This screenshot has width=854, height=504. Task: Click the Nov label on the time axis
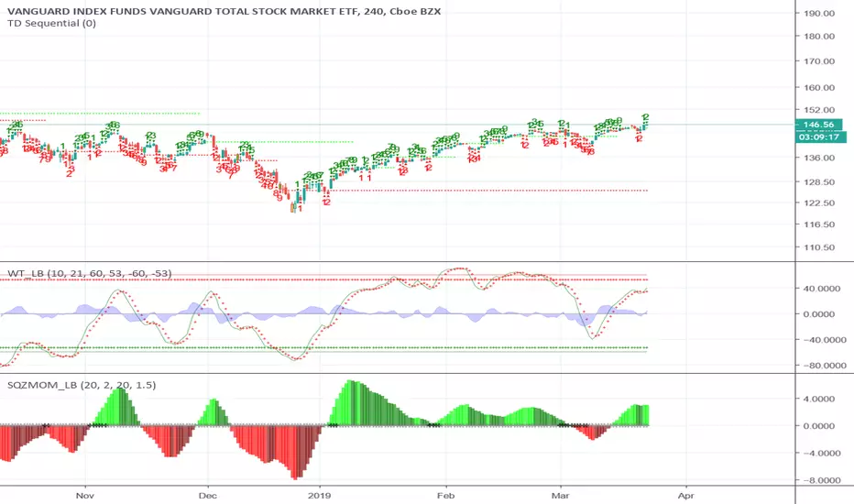(x=85, y=495)
